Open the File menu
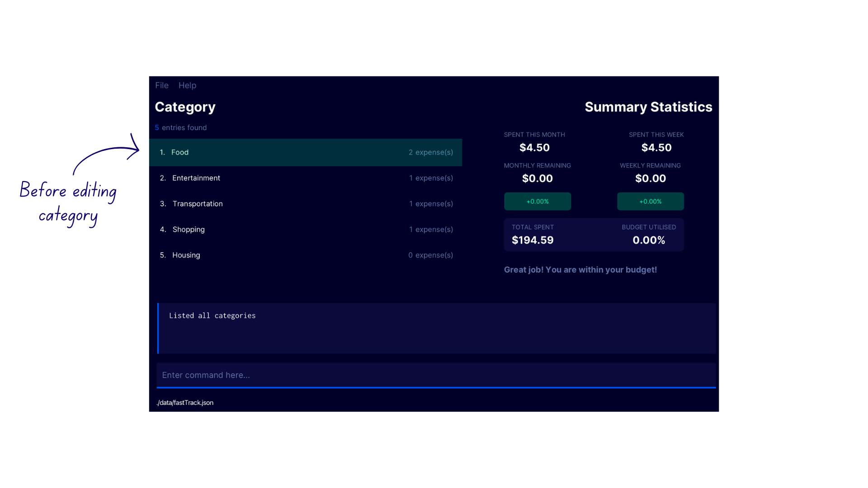 161,85
